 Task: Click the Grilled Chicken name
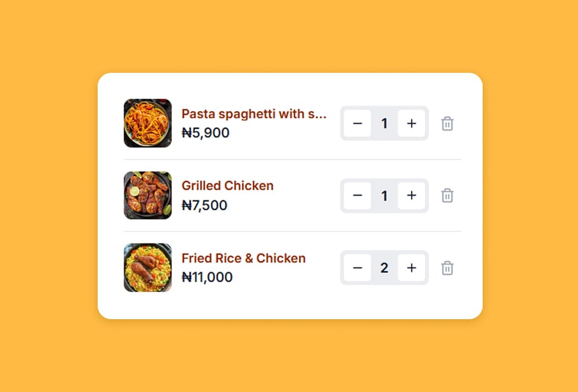(228, 186)
